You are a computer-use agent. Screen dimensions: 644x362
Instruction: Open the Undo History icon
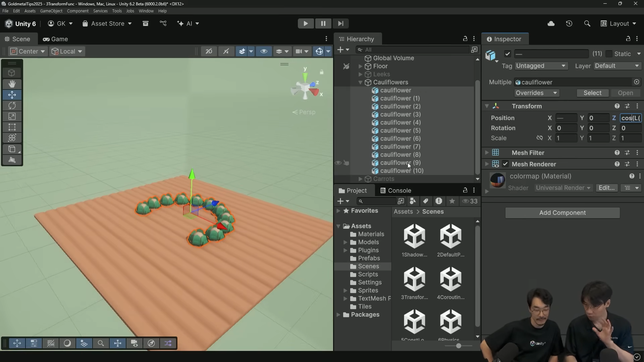coord(569,23)
